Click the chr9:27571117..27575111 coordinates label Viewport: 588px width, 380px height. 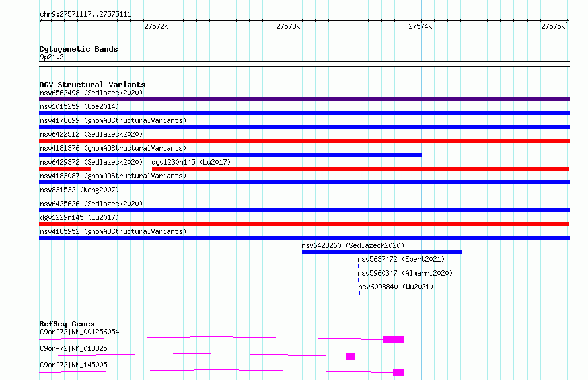(x=85, y=15)
